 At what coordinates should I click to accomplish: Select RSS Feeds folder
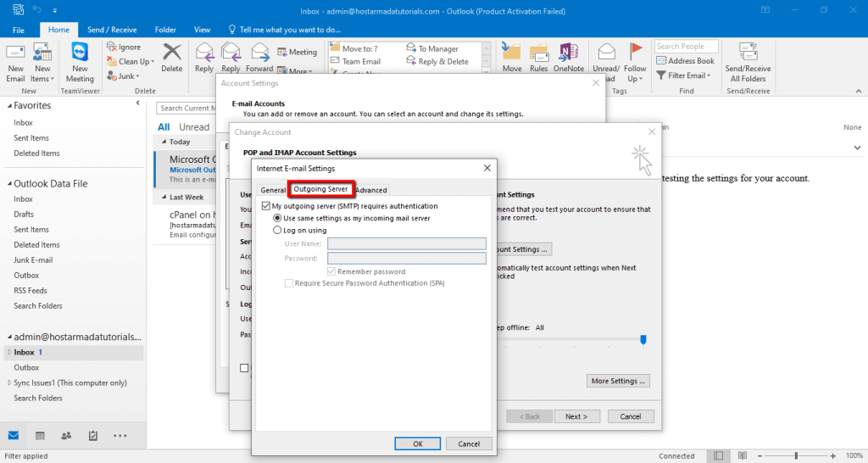tap(31, 290)
